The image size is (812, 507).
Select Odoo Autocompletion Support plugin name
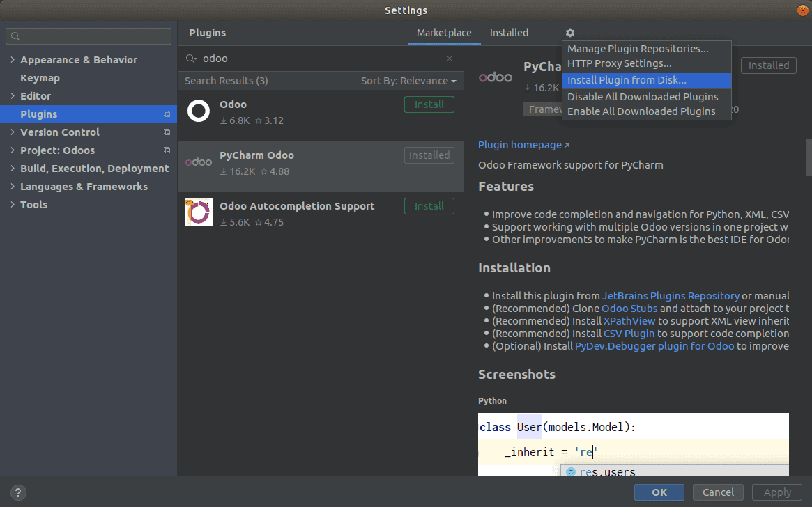pos(297,206)
